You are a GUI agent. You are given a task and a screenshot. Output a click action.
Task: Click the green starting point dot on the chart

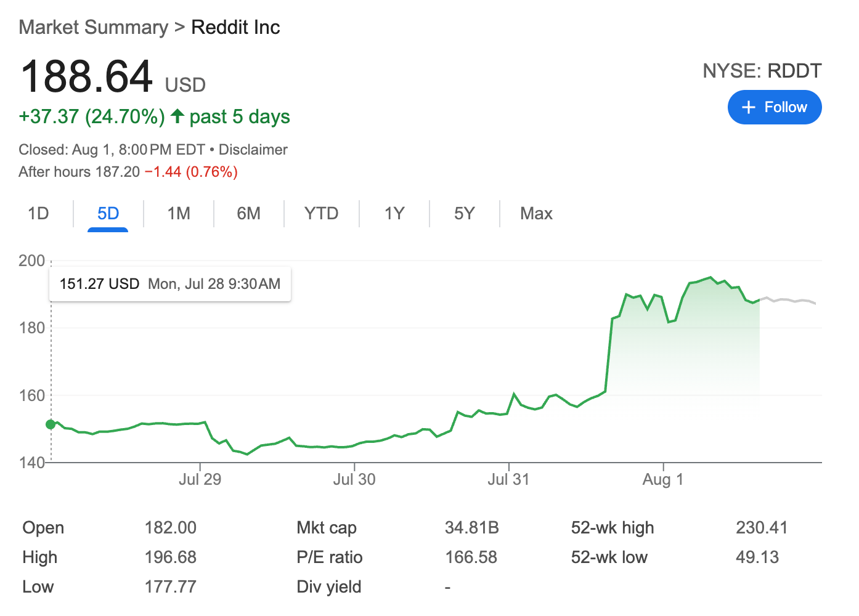51,424
